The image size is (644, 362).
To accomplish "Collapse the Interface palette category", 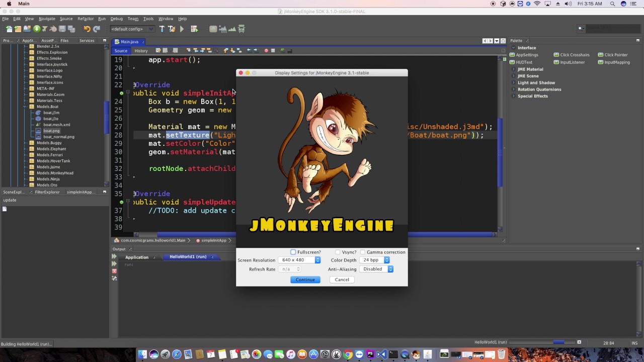I will point(513,48).
